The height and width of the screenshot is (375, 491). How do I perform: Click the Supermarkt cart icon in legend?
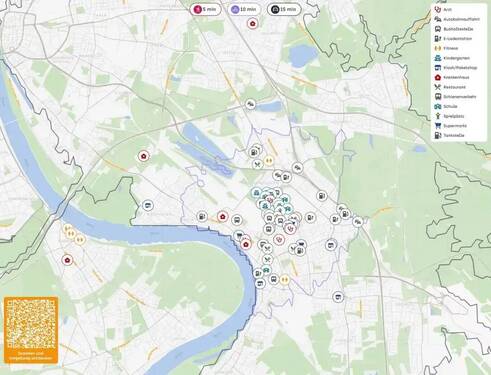[438, 126]
